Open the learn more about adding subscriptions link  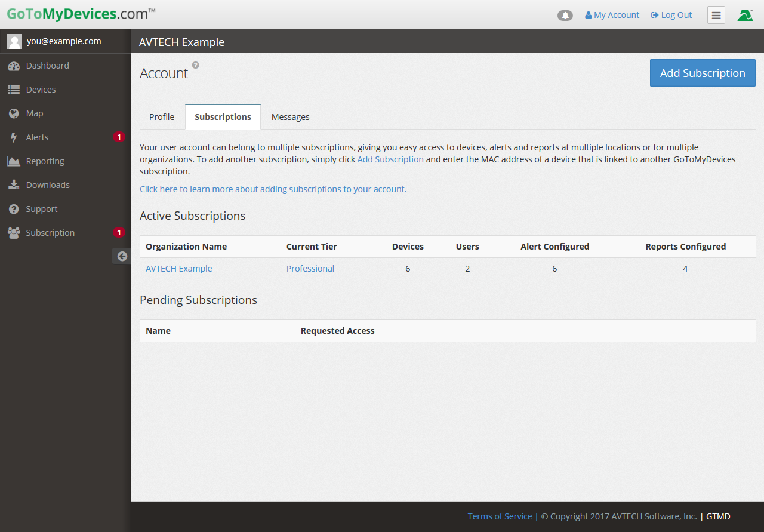coord(273,189)
